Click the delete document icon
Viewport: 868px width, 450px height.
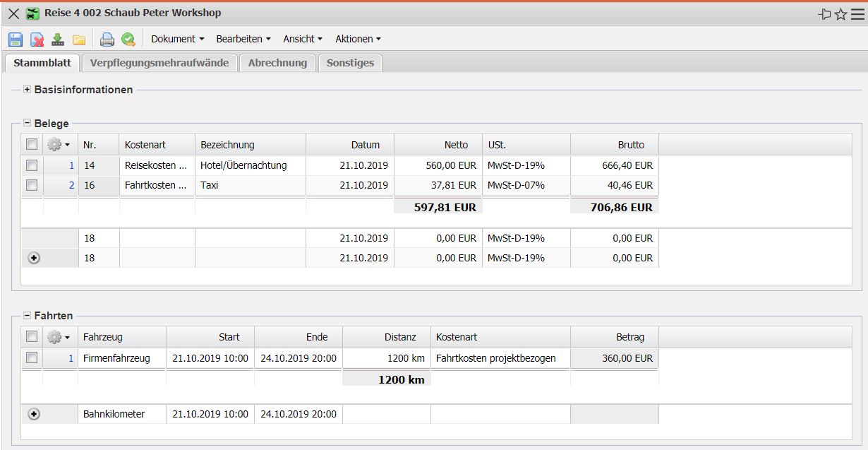37,40
